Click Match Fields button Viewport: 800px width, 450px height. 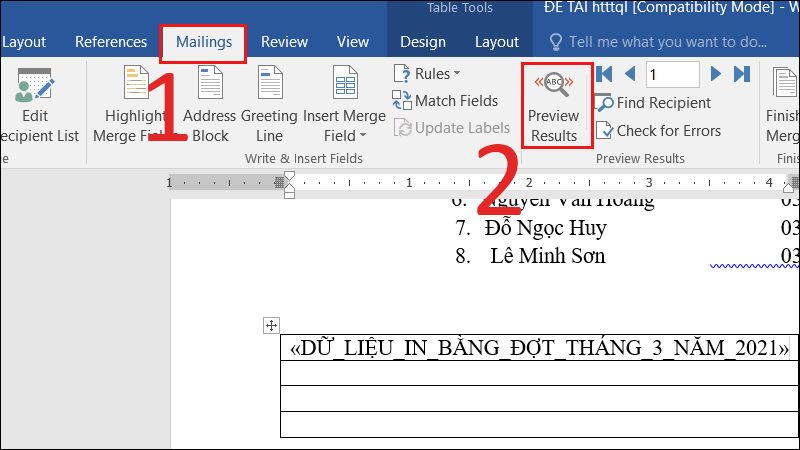click(x=445, y=101)
